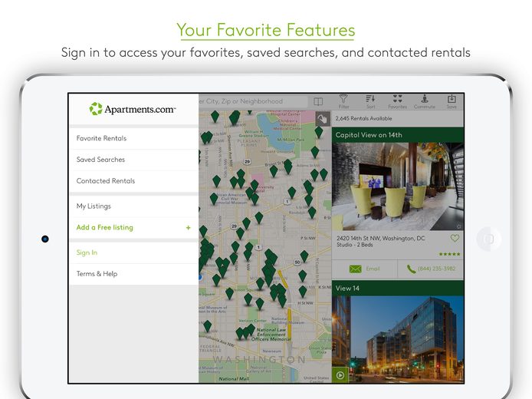
Task: Click the 2,645 Rentals Available text
Action: click(x=363, y=118)
